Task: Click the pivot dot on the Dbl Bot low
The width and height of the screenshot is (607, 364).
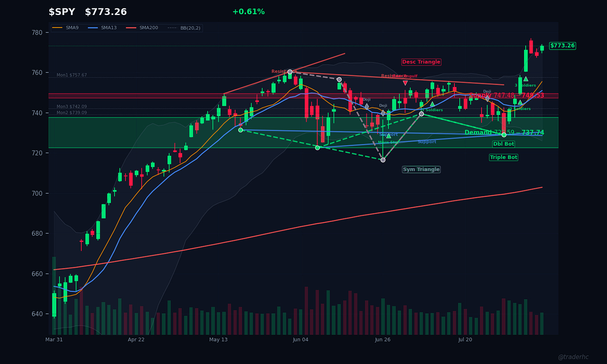Action: (x=504, y=135)
